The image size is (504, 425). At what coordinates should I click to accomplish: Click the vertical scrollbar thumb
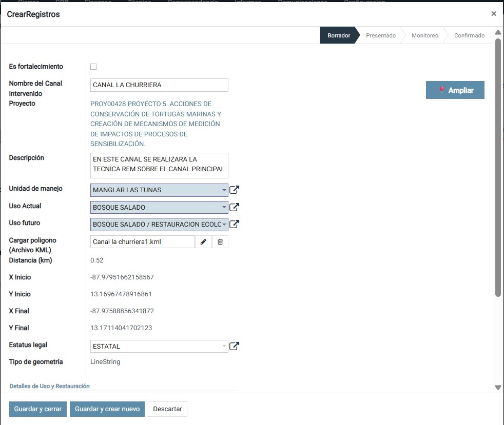click(498, 168)
